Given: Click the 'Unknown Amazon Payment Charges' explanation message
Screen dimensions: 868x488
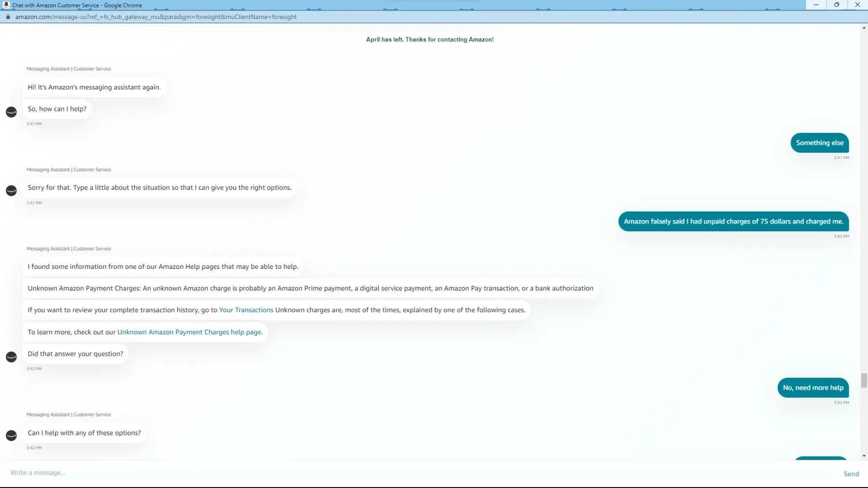Looking at the screenshot, I should (310, 288).
